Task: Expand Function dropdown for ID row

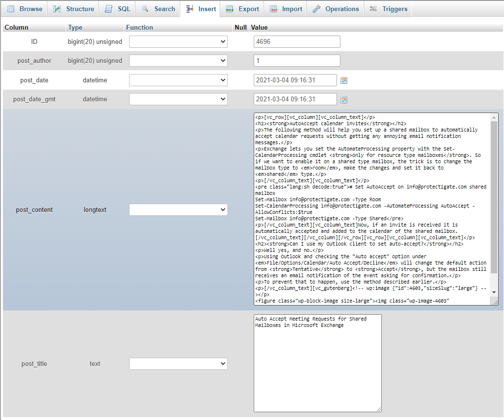Action: pyautogui.click(x=178, y=42)
